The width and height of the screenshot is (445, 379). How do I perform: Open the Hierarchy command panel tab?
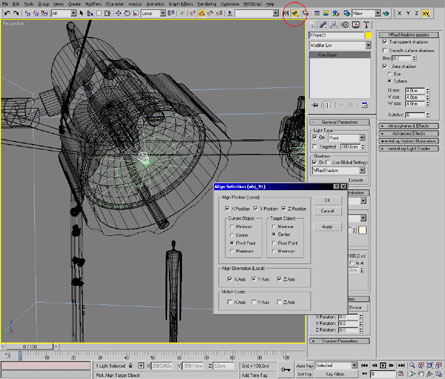[334, 25]
